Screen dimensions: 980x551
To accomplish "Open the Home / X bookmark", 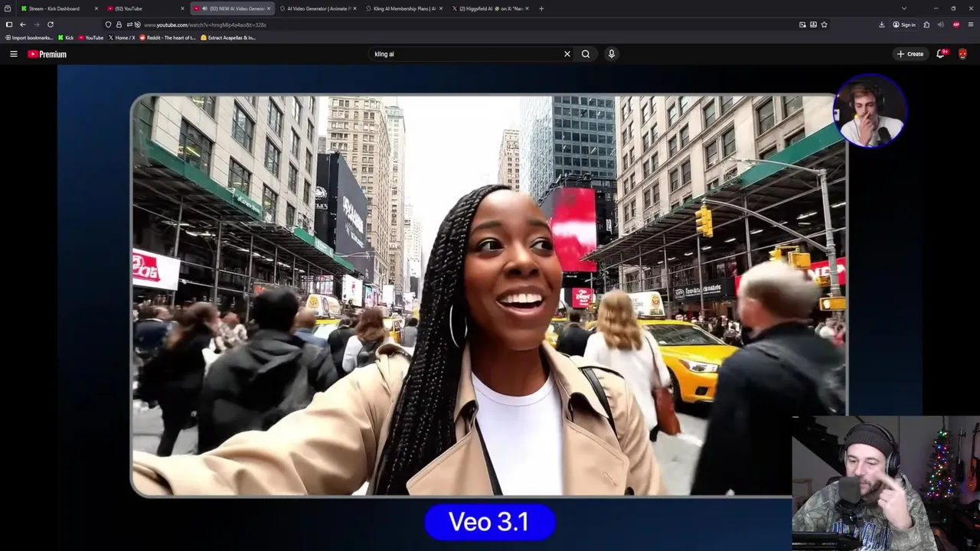I will [x=122, y=37].
